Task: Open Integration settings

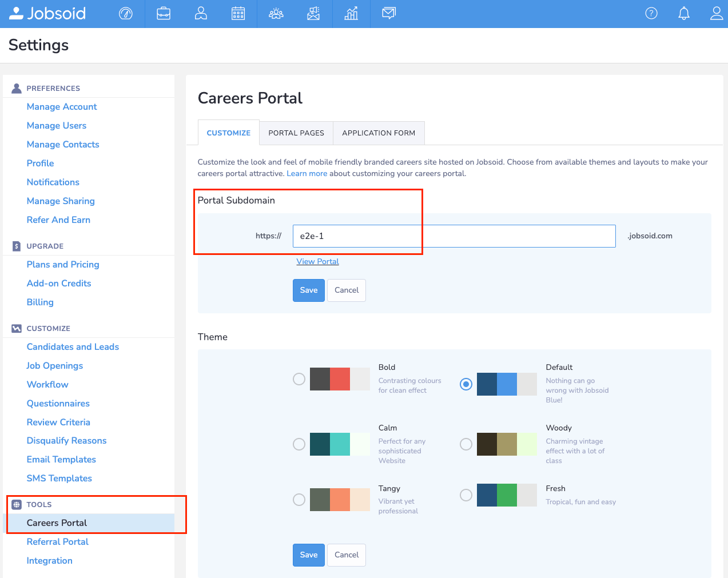Action: pyautogui.click(x=50, y=560)
